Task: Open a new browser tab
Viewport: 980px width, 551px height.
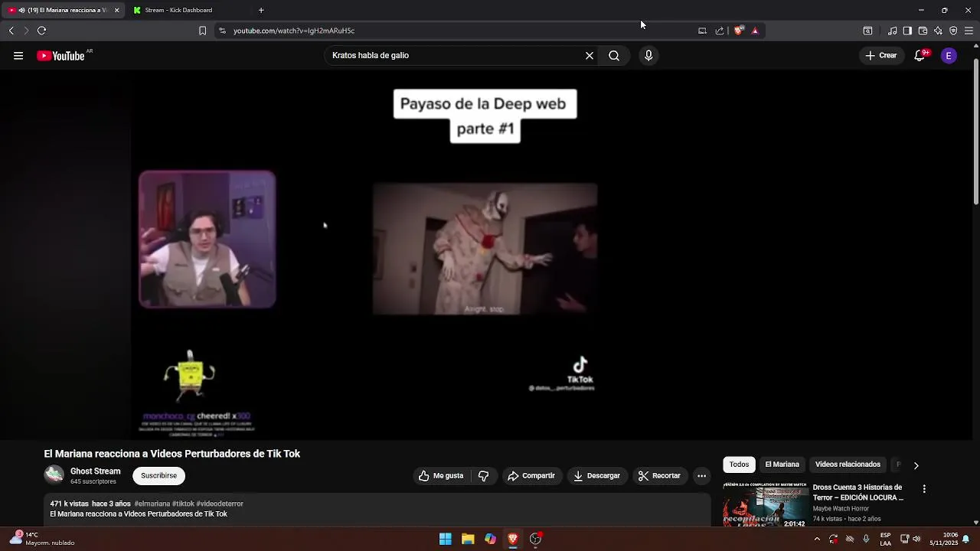Action: pyautogui.click(x=261, y=10)
